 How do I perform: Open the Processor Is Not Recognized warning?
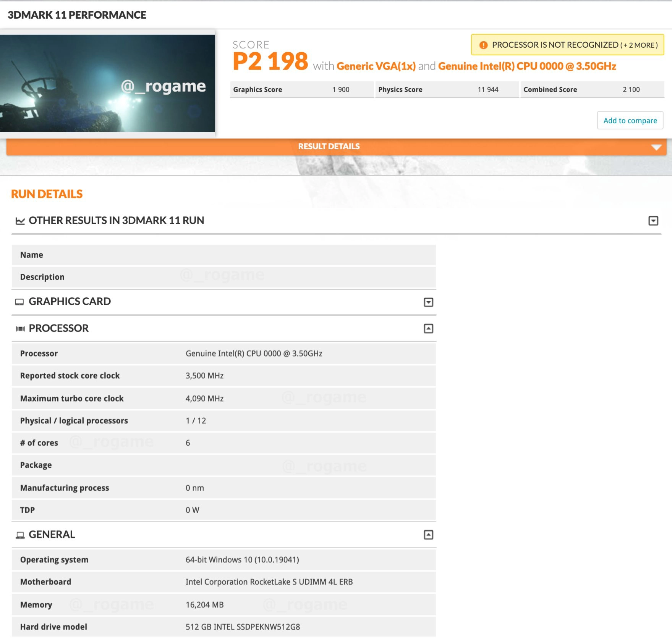568,45
